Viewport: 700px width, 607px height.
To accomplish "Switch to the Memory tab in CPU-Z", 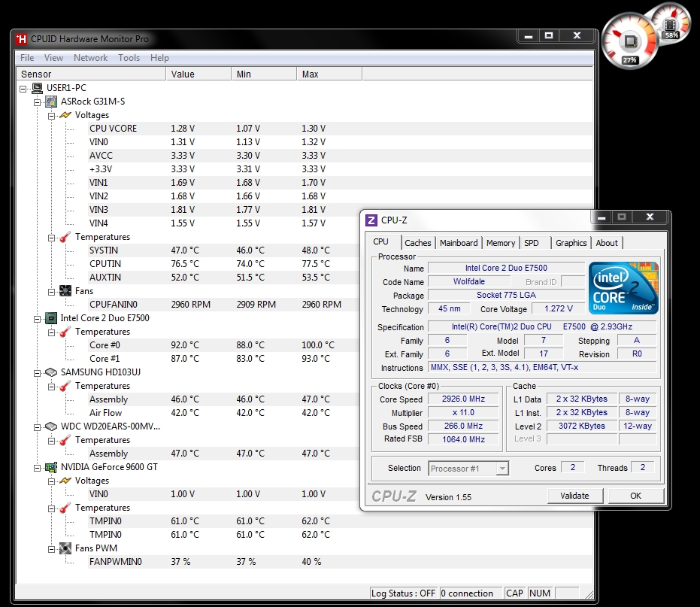I will pos(501,243).
